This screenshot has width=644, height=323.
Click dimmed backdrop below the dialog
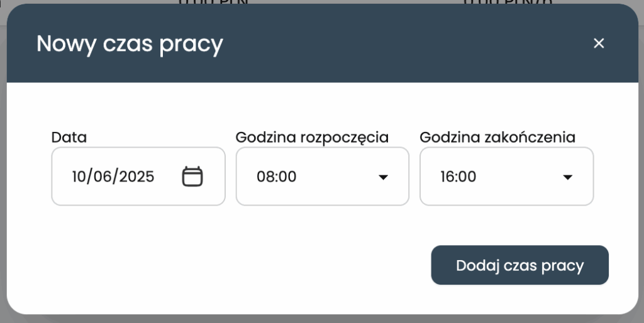pyautogui.click(x=322, y=319)
